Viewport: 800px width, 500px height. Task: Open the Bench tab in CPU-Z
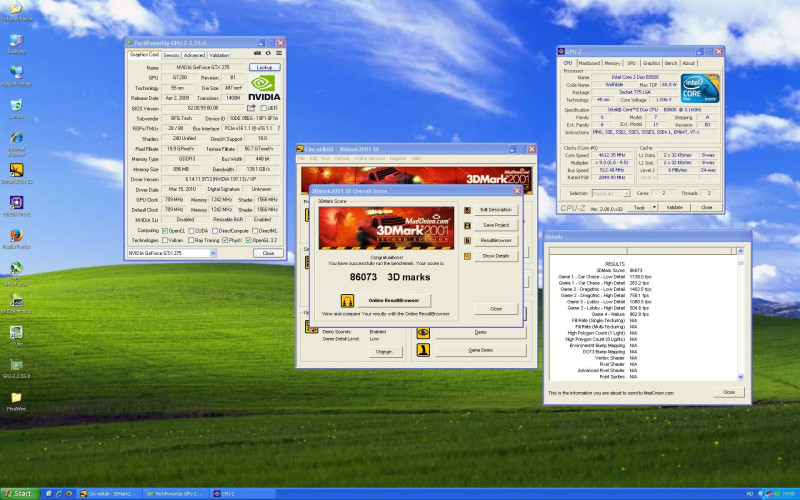click(671, 63)
